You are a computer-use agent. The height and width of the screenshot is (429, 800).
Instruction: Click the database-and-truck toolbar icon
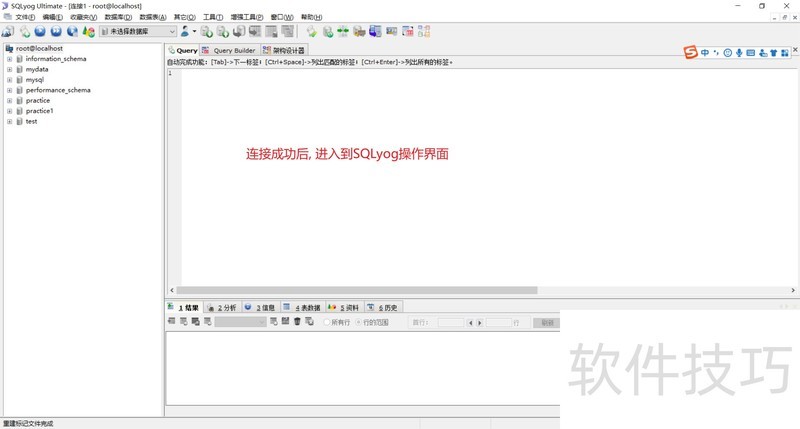coord(359,32)
